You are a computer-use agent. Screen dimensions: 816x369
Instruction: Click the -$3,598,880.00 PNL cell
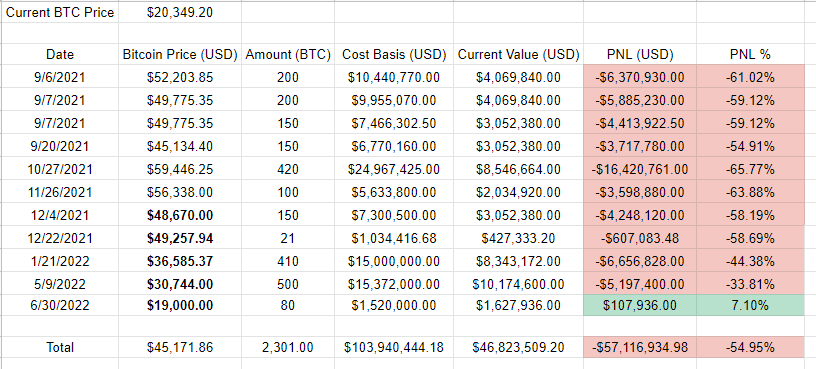click(x=641, y=192)
